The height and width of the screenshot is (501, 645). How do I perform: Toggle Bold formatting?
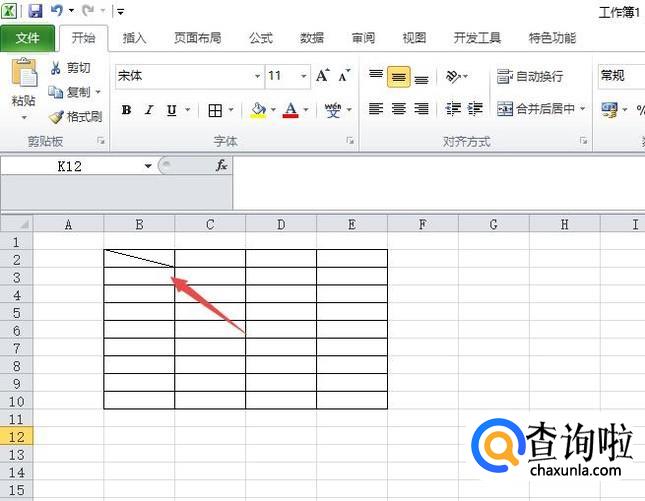[126, 110]
